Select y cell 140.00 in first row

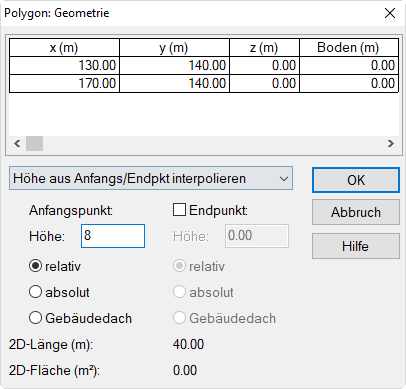[174, 65]
